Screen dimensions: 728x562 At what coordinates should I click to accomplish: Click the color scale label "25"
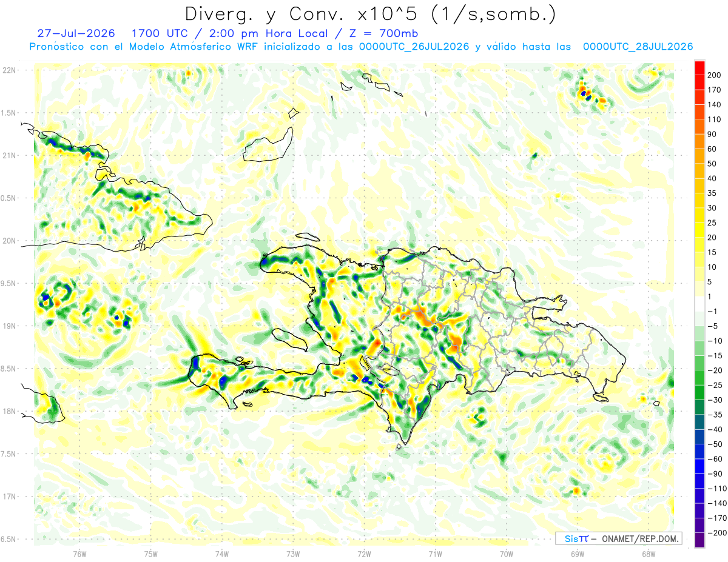[712, 223]
